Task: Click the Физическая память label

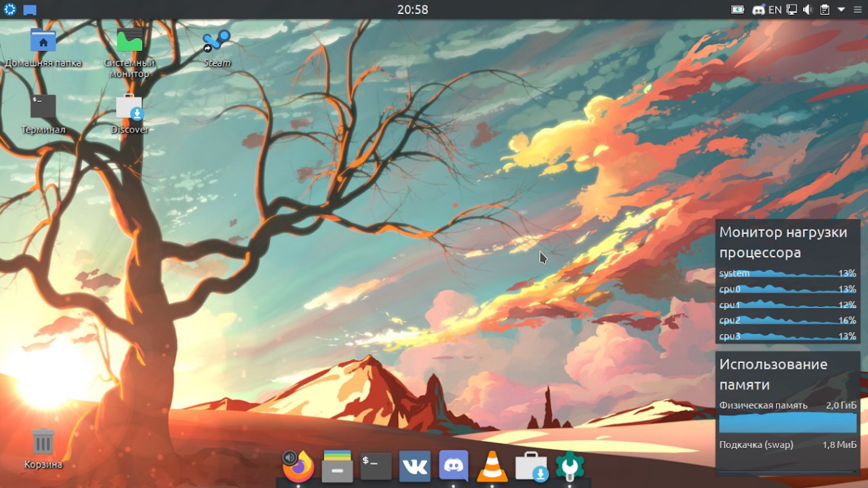Action: (x=764, y=405)
